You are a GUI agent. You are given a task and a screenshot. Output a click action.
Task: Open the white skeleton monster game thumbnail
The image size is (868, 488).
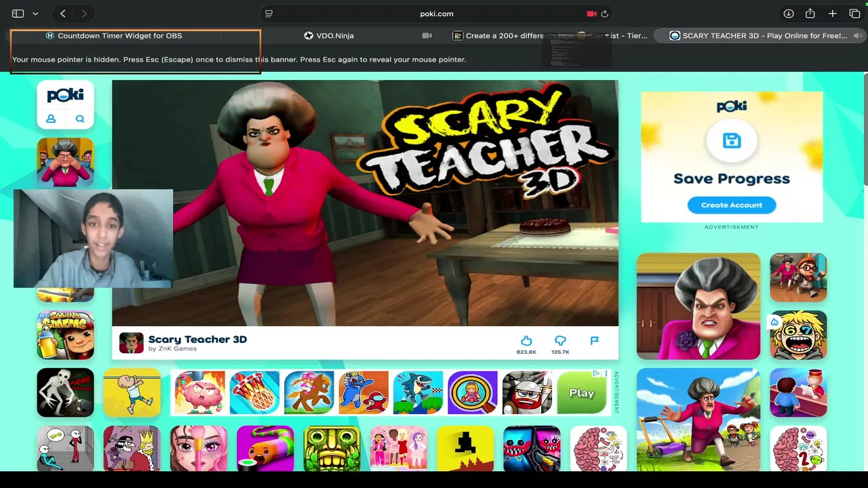[x=65, y=392]
